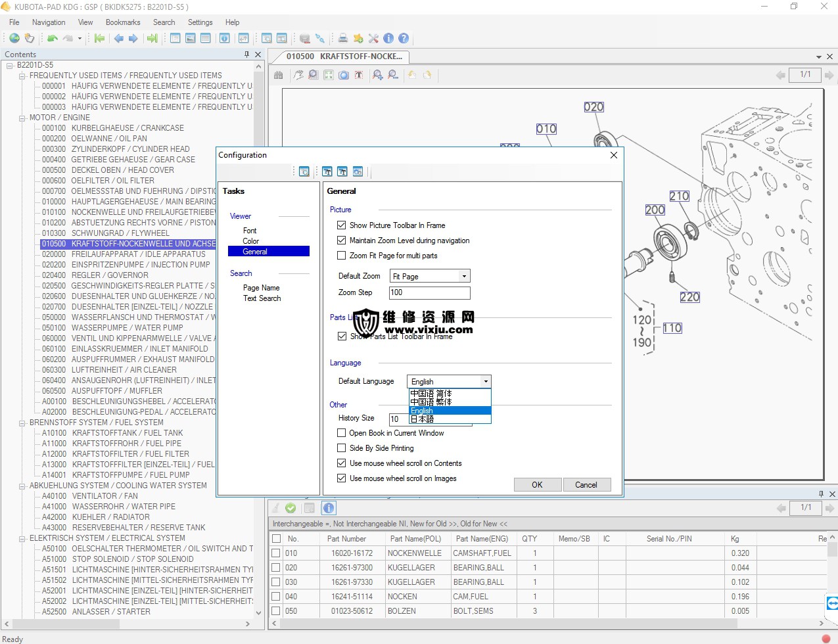
Task: Click the pan hand tool in picture toolbar
Action: coord(298,75)
